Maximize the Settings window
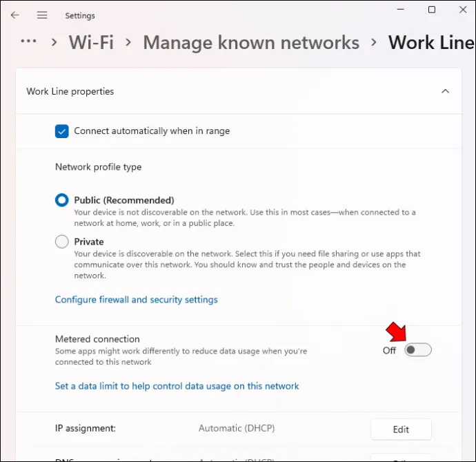The image size is (476, 462). [431, 10]
